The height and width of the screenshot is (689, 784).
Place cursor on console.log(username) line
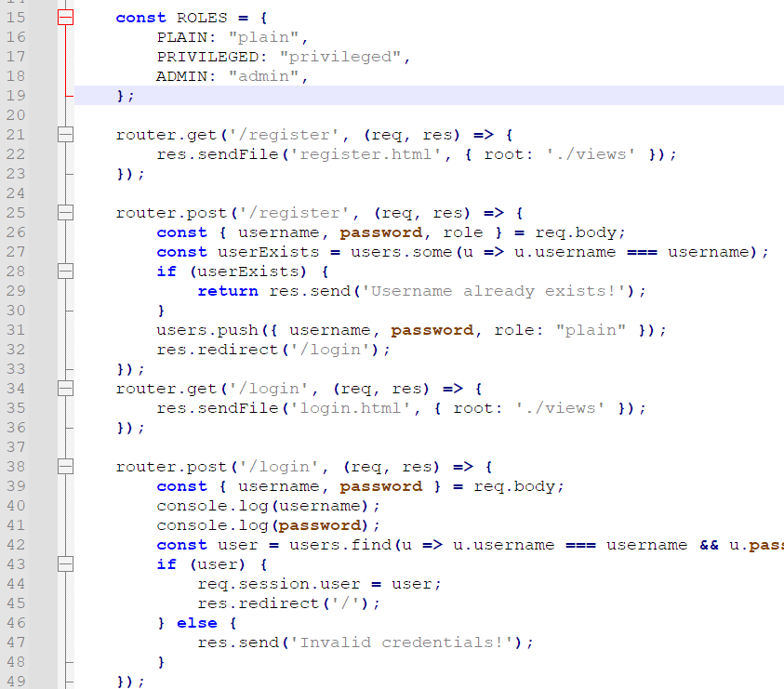(268, 506)
